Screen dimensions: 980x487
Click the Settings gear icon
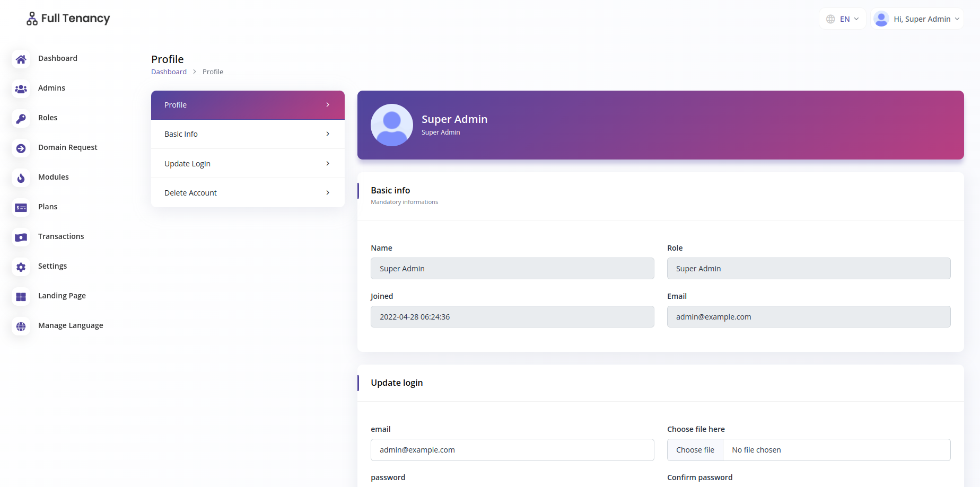pyautogui.click(x=21, y=267)
